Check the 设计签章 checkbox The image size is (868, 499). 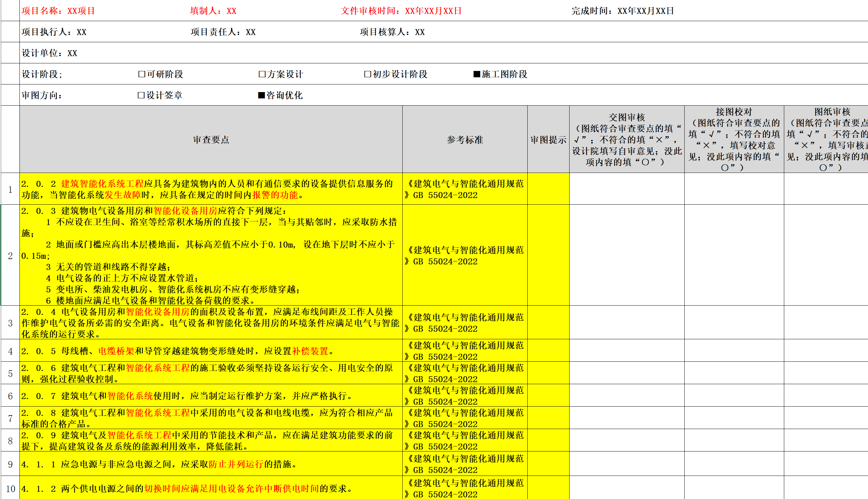click(x=141, y=95)
